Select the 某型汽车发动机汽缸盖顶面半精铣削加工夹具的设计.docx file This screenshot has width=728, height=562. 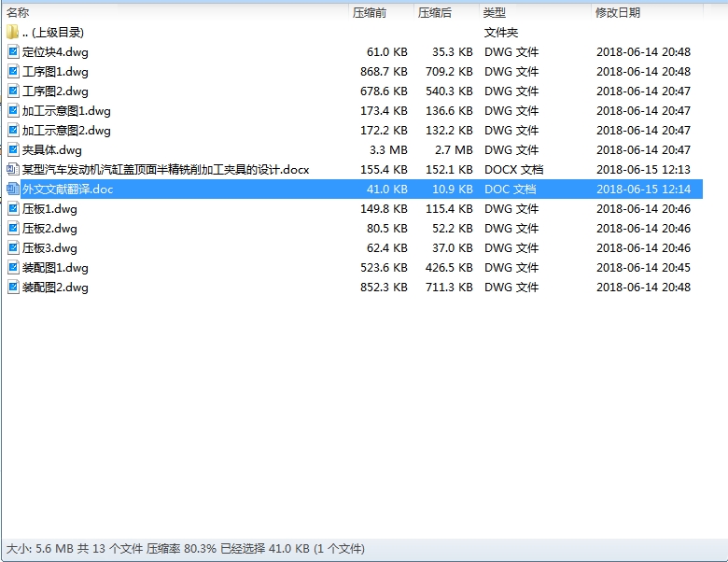pyautogui.click(x=166, y=170)
